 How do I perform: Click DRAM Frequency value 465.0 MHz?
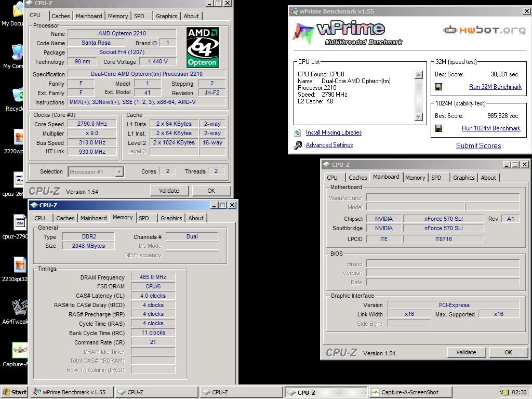click(x=153, y=277)
